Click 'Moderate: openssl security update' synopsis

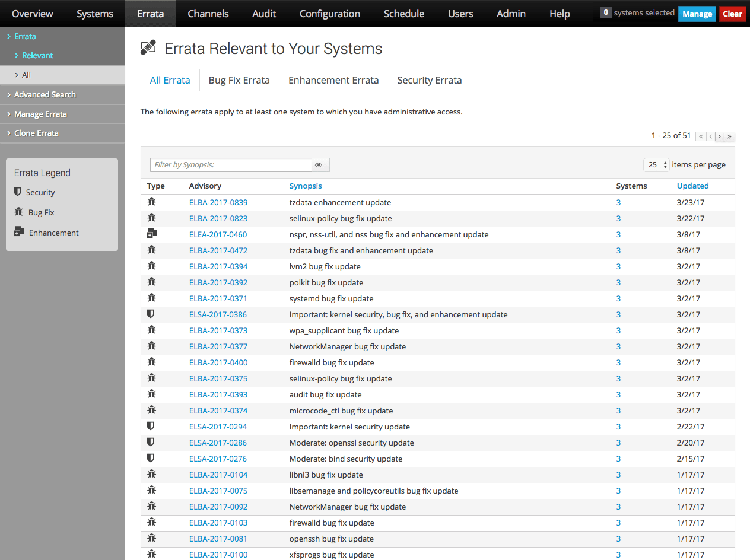click(352, 443)
